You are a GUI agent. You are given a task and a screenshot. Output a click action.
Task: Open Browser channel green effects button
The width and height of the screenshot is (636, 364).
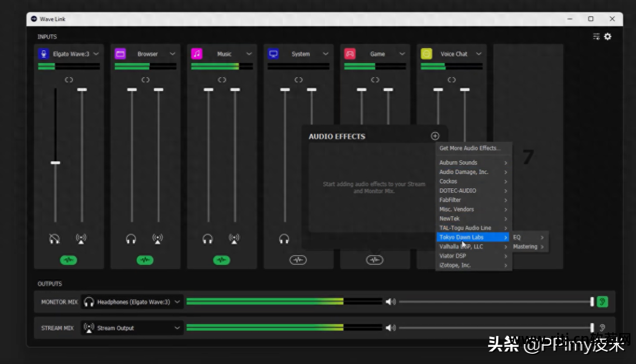(145, 260)
